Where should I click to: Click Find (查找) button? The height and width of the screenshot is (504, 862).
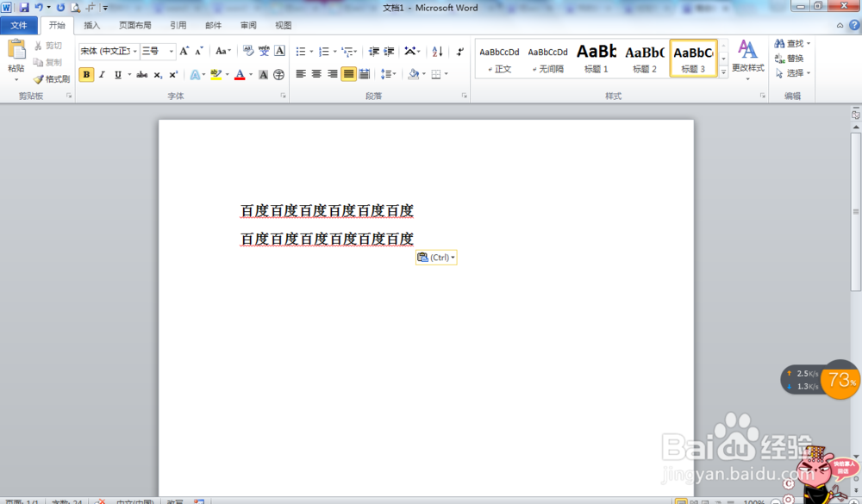coord(792,43)
